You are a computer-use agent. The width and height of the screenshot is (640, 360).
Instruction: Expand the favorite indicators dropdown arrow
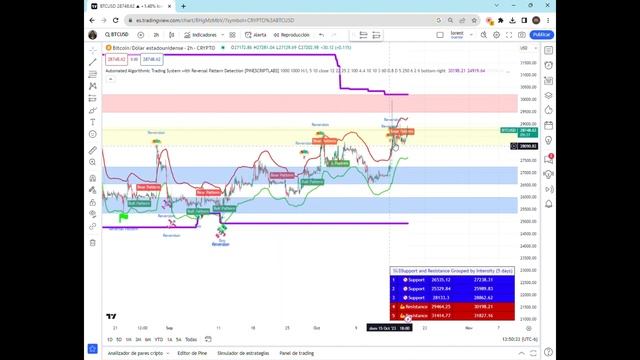(222, 35)
